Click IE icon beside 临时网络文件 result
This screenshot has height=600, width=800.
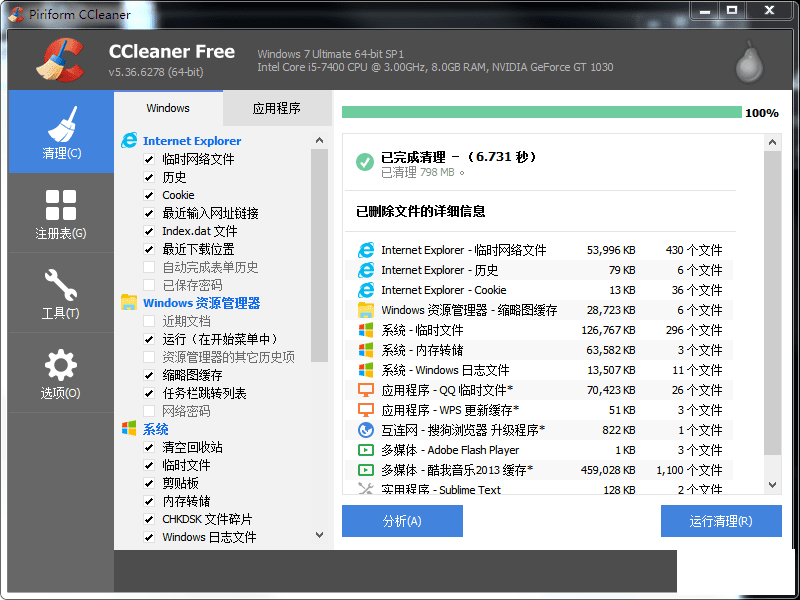tap(366, 250)
